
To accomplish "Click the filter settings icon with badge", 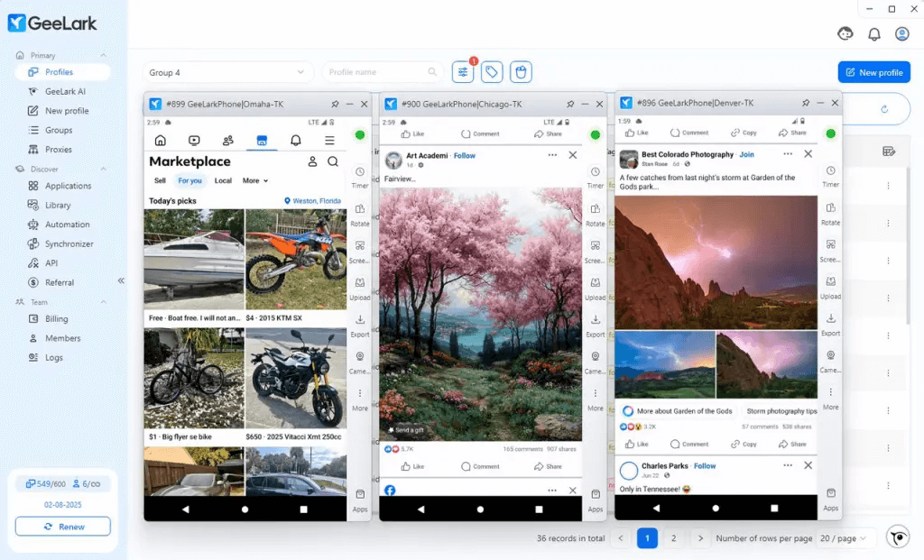I will [x=463, y=72].
